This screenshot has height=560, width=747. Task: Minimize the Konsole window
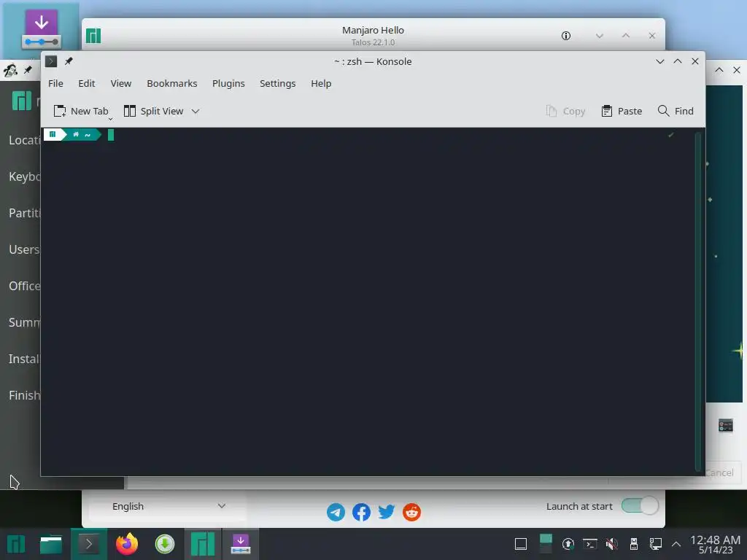659,61
